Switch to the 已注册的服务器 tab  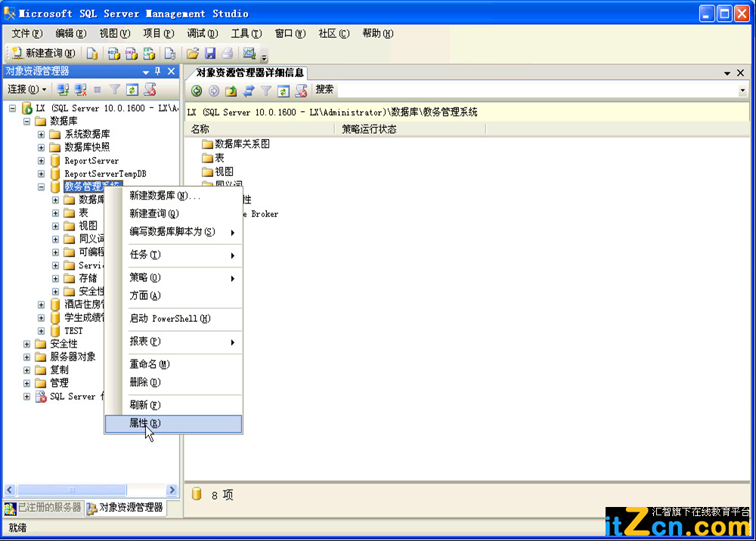(43, 508)
